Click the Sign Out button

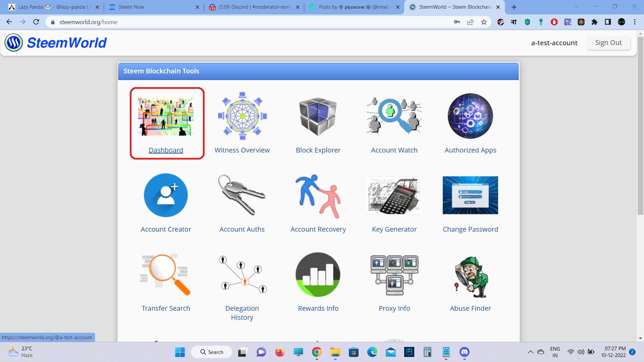[x=608, y=43]
